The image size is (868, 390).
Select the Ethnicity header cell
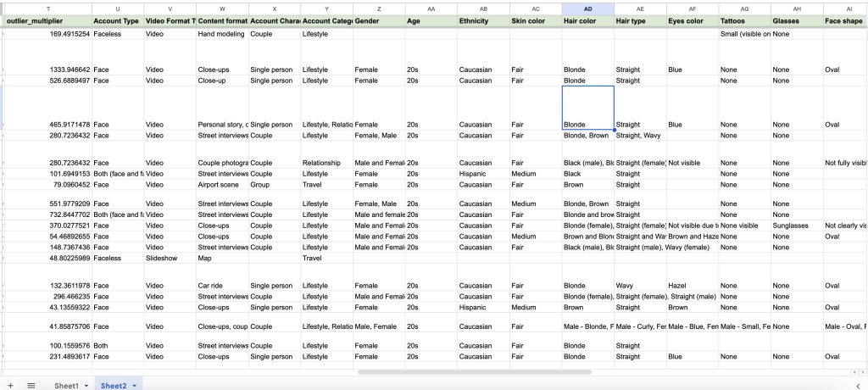click(x=482, y=19)
